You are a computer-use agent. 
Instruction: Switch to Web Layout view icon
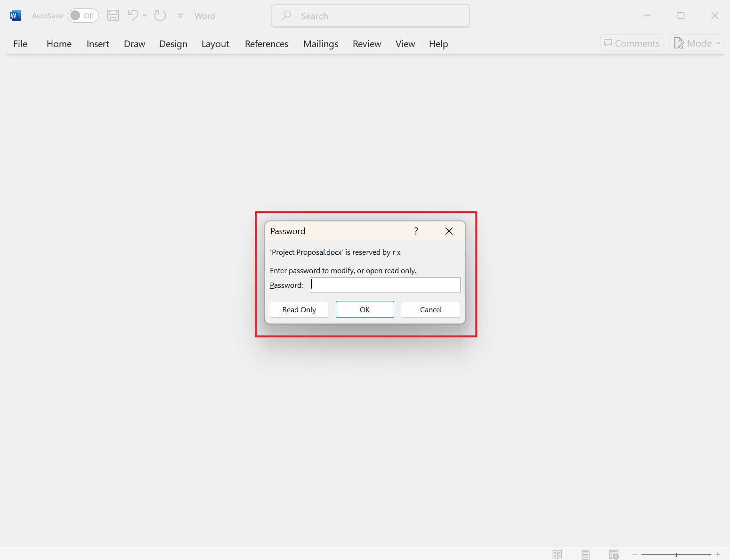pyautogui.click(x=614, y=554)
